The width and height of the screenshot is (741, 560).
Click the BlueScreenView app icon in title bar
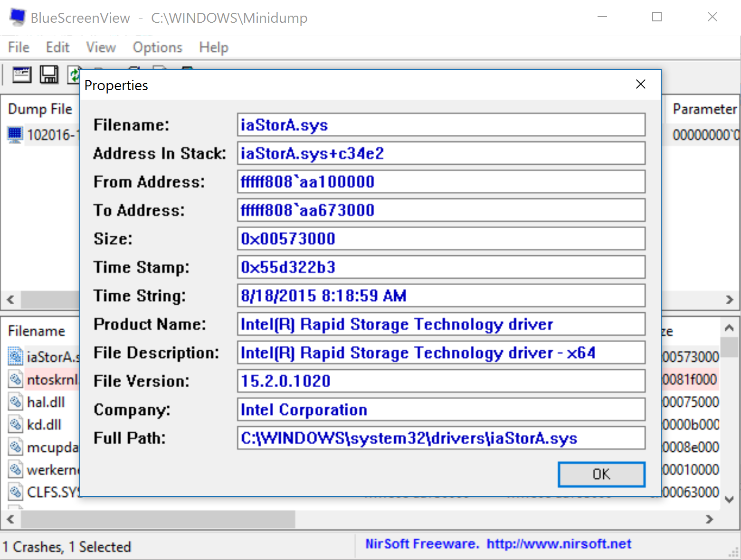(x=18, y=17)
